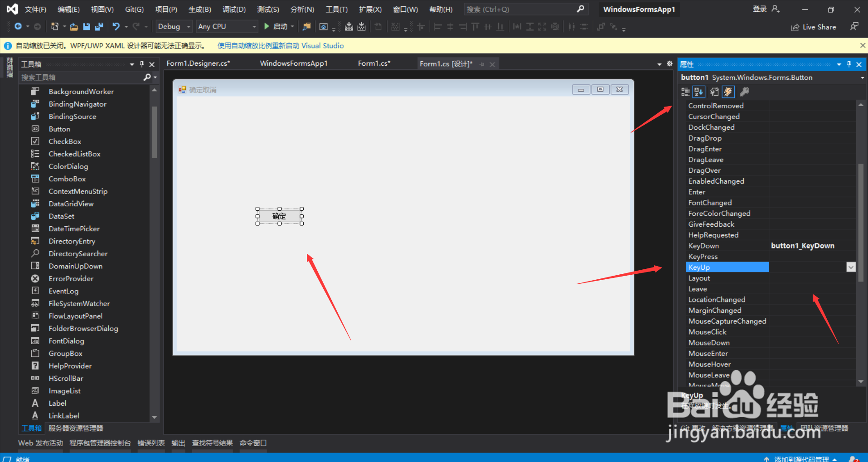
Task: Open the 生成(B) menu
Action: (200, 9)
